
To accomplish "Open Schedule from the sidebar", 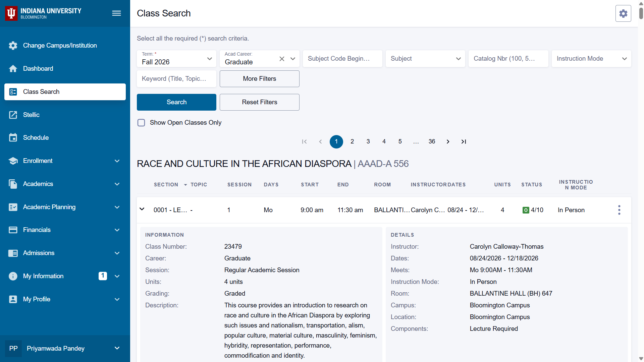I will click(x=65, y=138).
